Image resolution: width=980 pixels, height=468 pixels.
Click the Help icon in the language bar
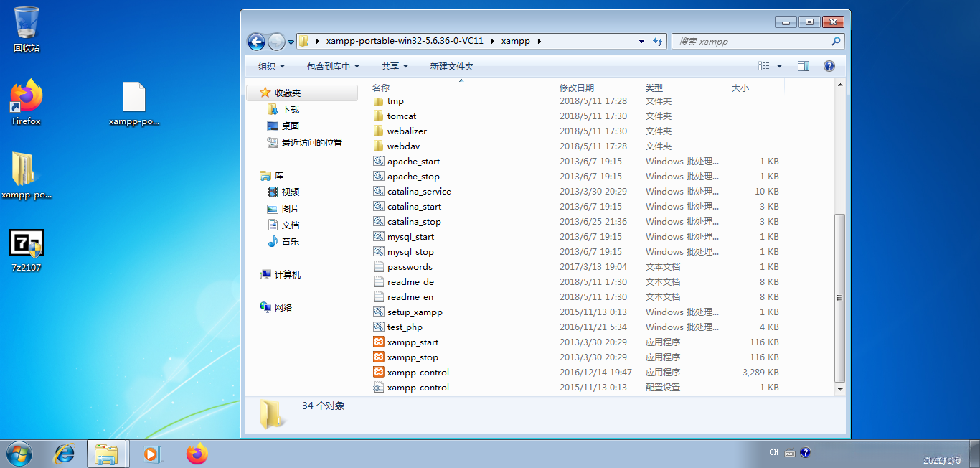(x=806, y=452)
